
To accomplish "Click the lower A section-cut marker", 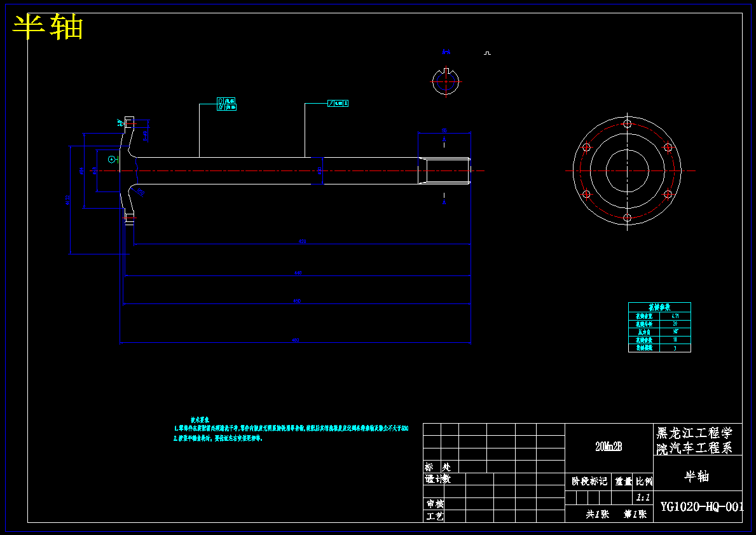I will pos(444,203).
